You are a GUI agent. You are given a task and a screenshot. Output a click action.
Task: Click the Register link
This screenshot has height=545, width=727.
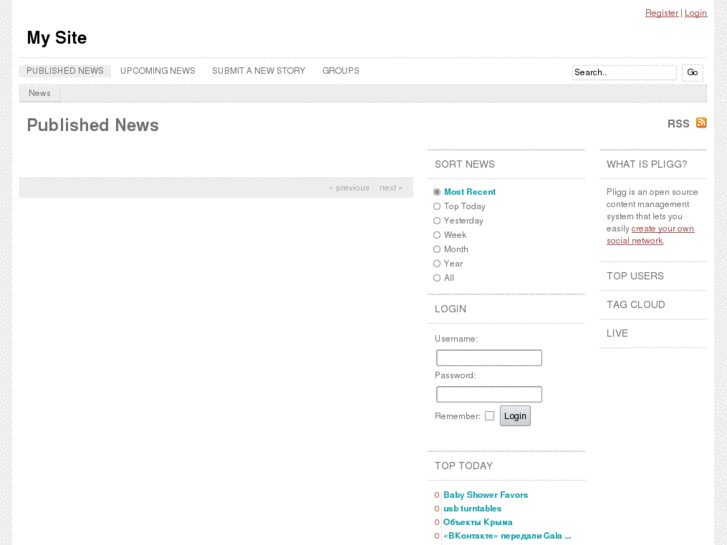point(662,13)
